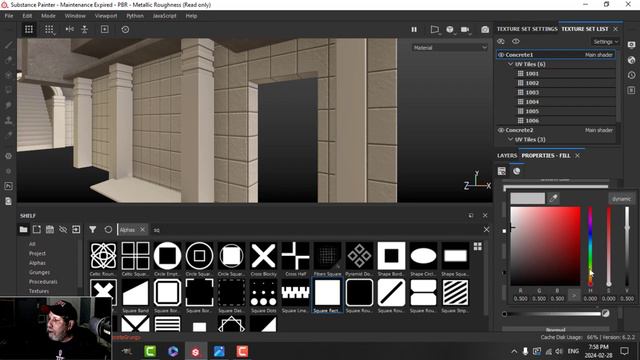Take a screenshot with camera icon
This screenshot has height=360, width=640.
(485, 29)
